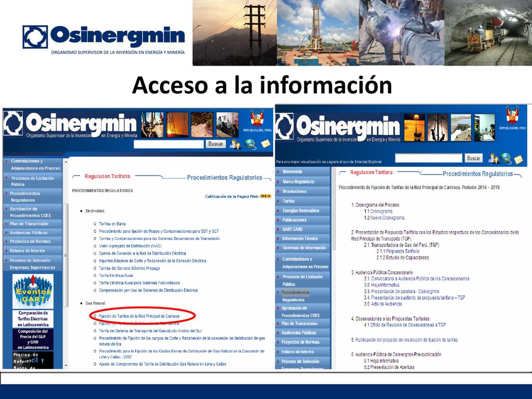Click the Osinergmin logo in left page header
Image resolution: width=532 pixels, height=399 pixels.
click(x=70, y=124)
